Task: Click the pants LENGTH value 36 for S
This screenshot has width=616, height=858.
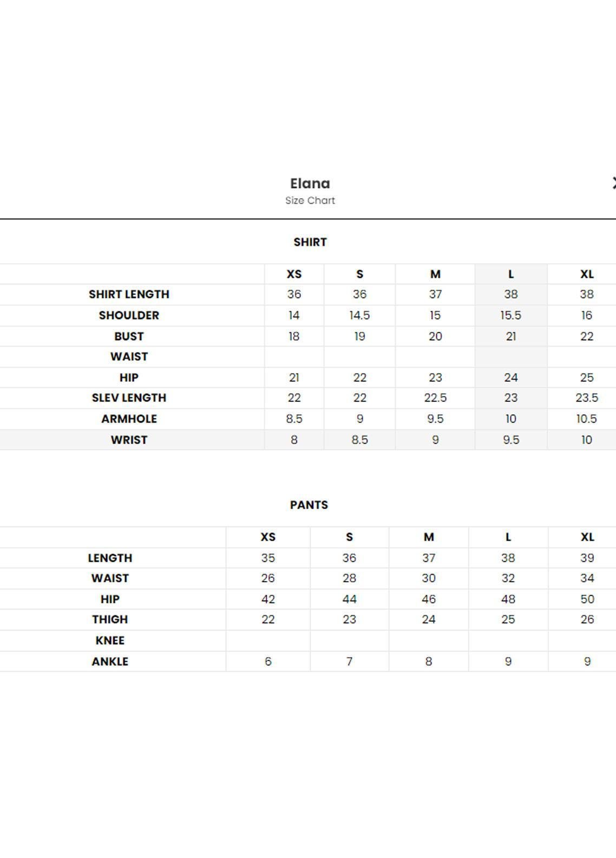Action: [x=349, y=558]
